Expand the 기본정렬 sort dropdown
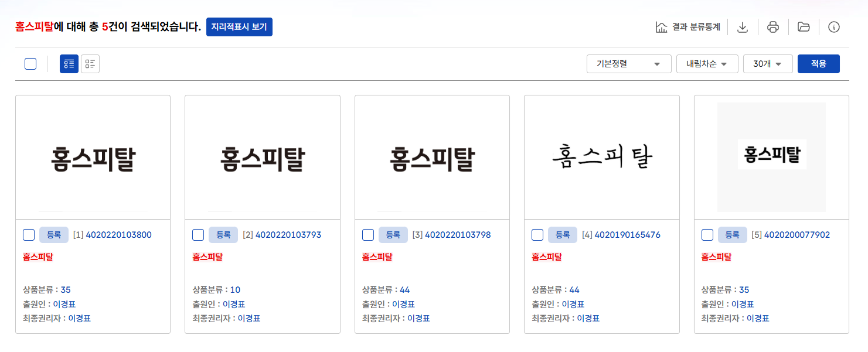The width and height of the screenshot is (868, 352). coord(628,64)
